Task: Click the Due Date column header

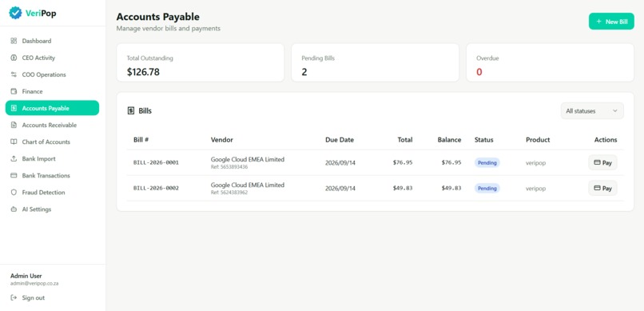Action: (340, 140)
